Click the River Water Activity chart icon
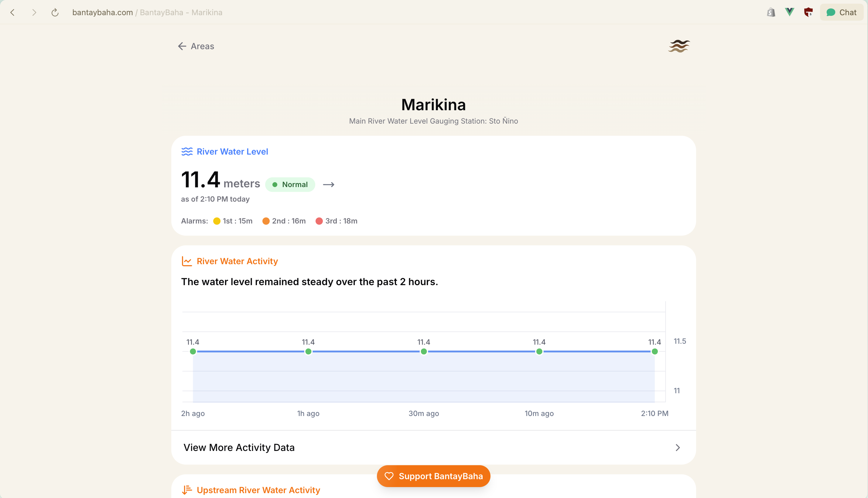The width and height of the screenshot is (868, 498). (x=187, y=261)
